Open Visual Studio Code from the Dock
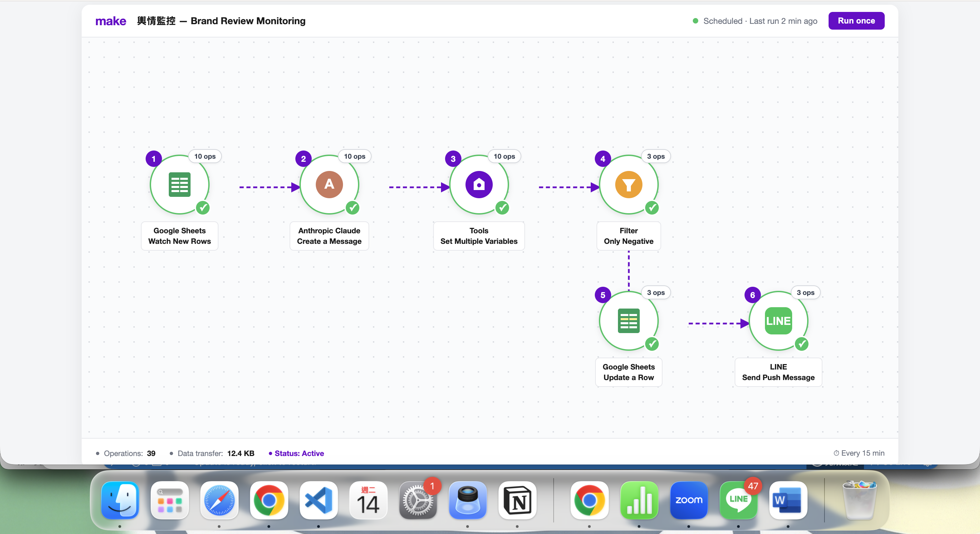The image size is (980, 534). pyautogui.click(x=318, y=500)
